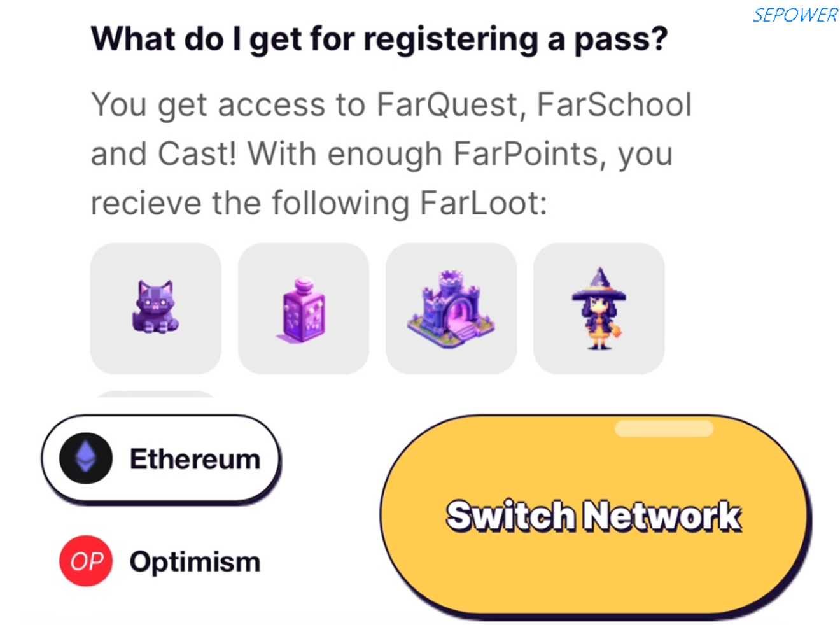Click the red OP Optimism logo
The width and height of the screenshot is (840, 625).
coord(86,561)
